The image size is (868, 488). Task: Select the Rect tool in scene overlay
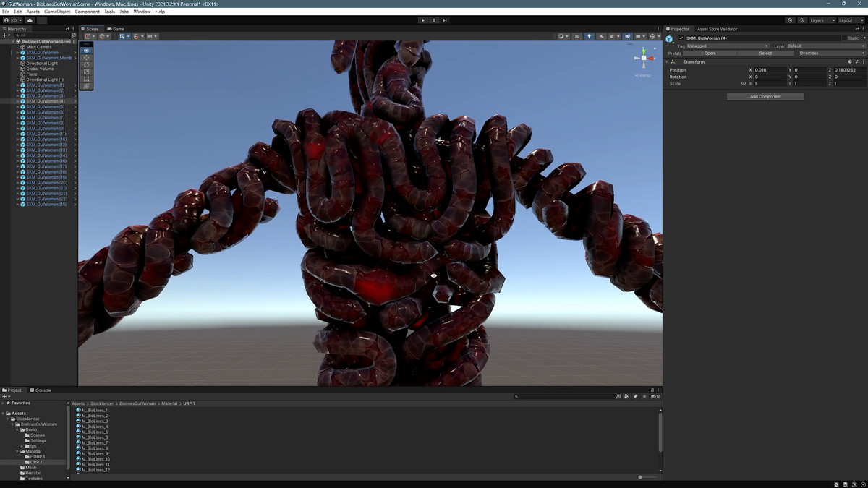click(87, 79)
